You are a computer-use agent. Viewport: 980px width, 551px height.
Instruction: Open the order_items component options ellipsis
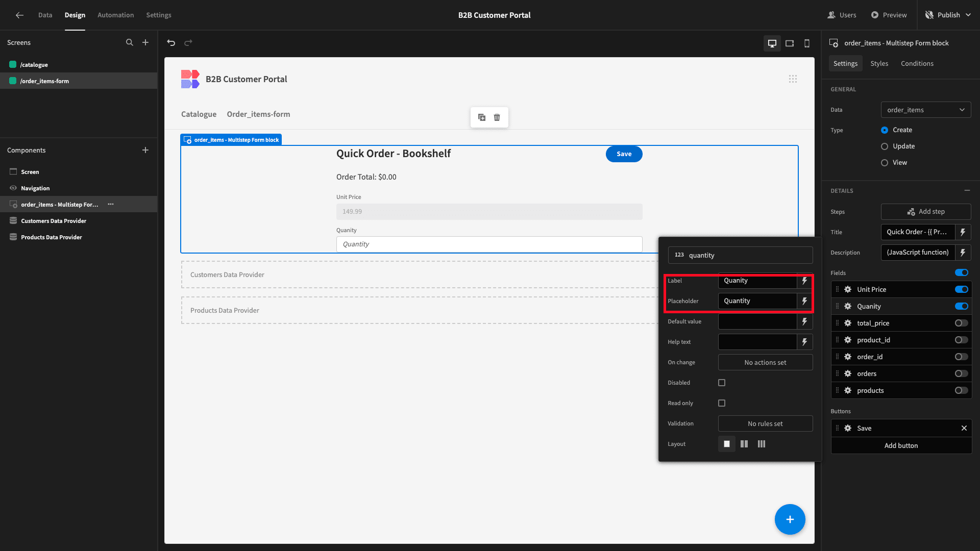tap(111, 204)
